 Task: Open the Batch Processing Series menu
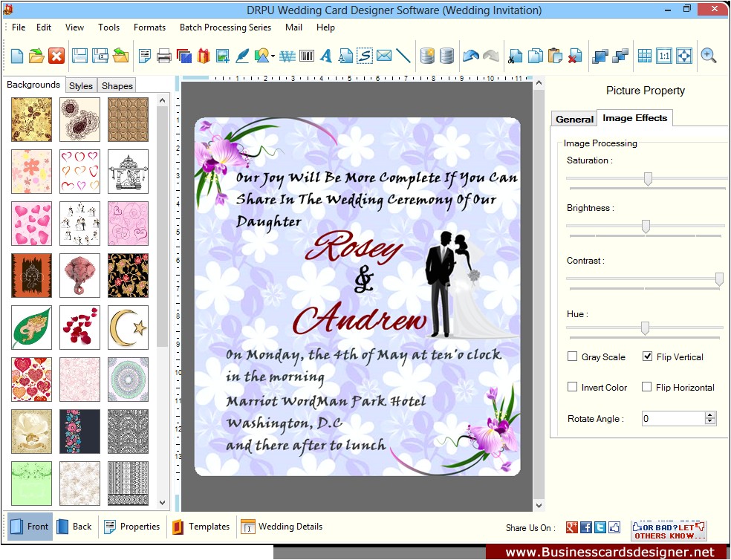[x=225, y=27]
